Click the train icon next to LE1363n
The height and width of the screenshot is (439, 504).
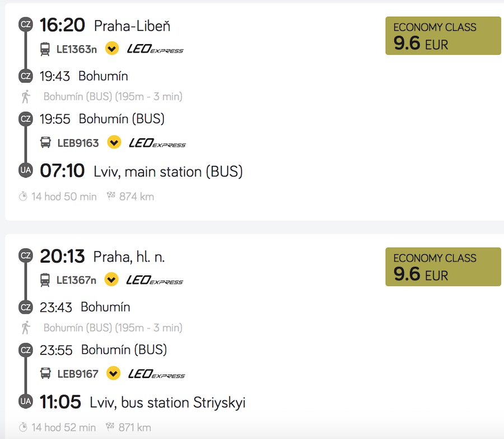point(45,49)
